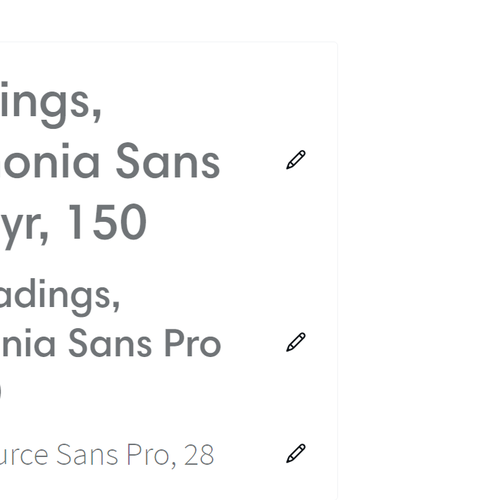
Task: Click the pencil beside 'nia Sans Pro'
Action: pos(296,342)
